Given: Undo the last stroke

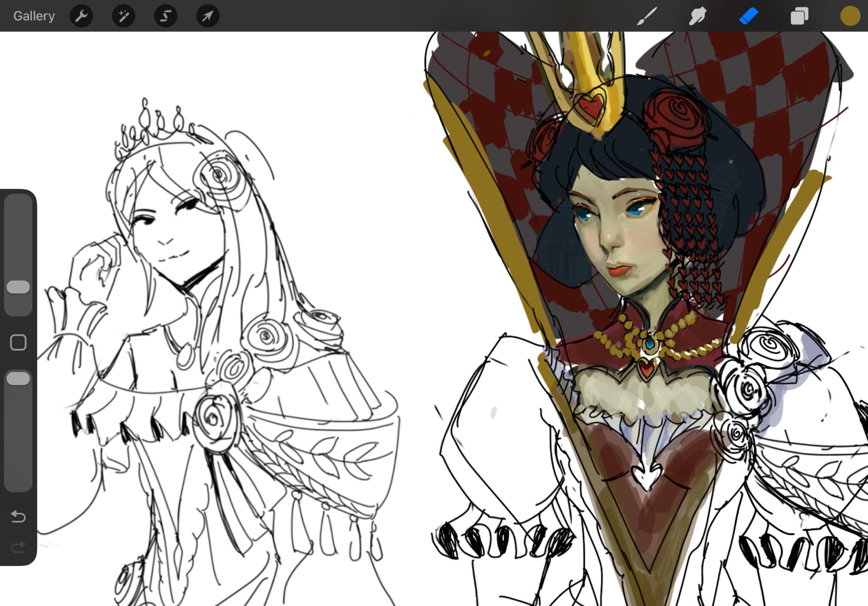Looking at the screenshot, I should pos(18,516).
